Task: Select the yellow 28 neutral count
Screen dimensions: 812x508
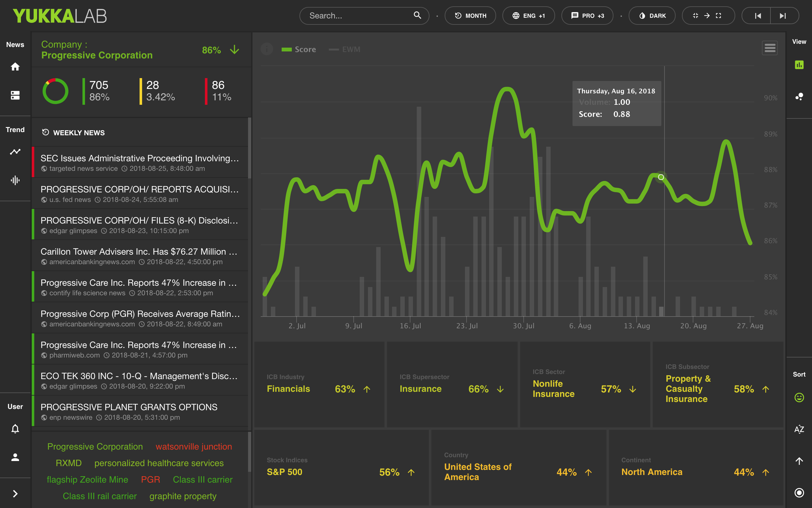Action: tap(158, 91)
